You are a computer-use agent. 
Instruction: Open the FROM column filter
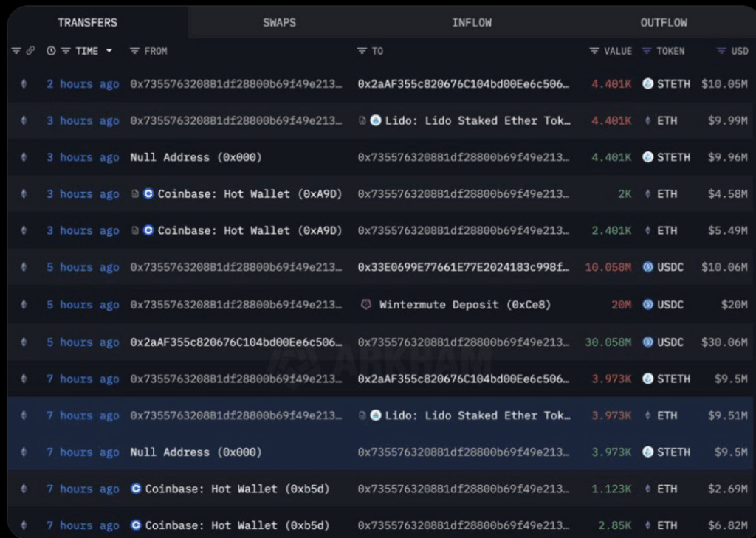coord(134,51)
